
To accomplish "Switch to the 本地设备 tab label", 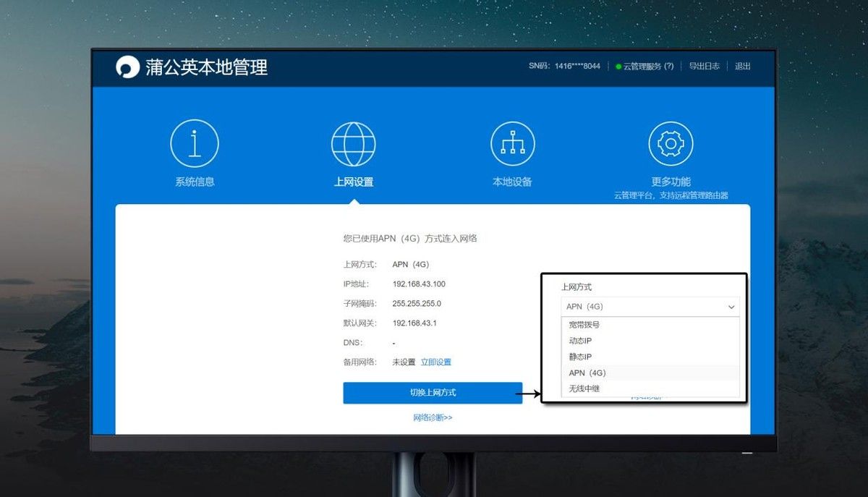I will click(512, 182).
